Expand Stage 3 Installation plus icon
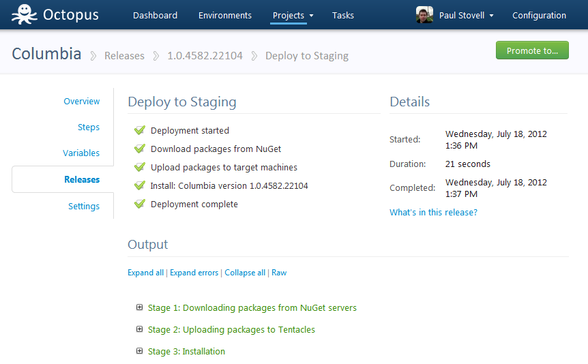Screen dimensions: 588x364 click(x=140, y=351)
